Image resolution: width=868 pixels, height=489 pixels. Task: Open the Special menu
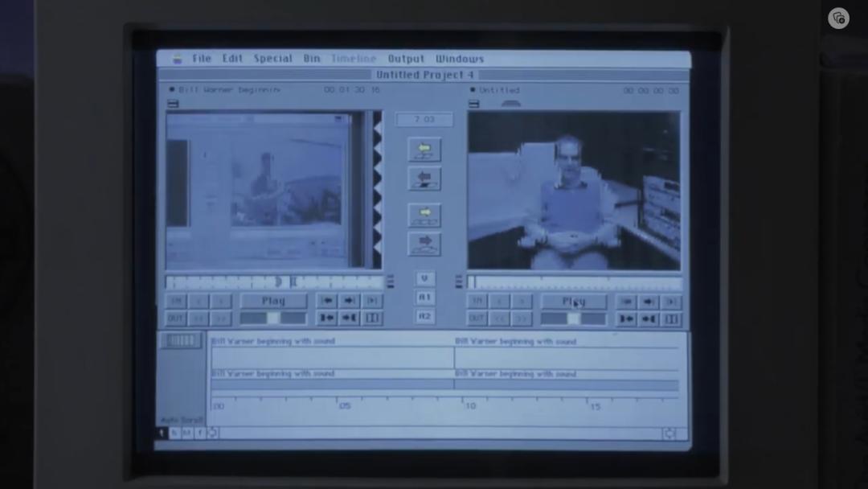pos(272,59)
